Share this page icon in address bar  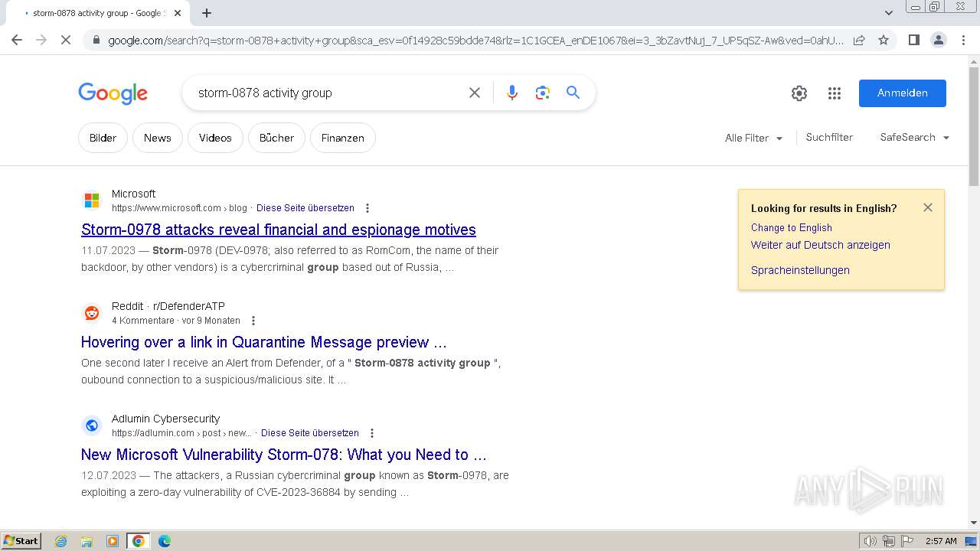click(859, 40)
